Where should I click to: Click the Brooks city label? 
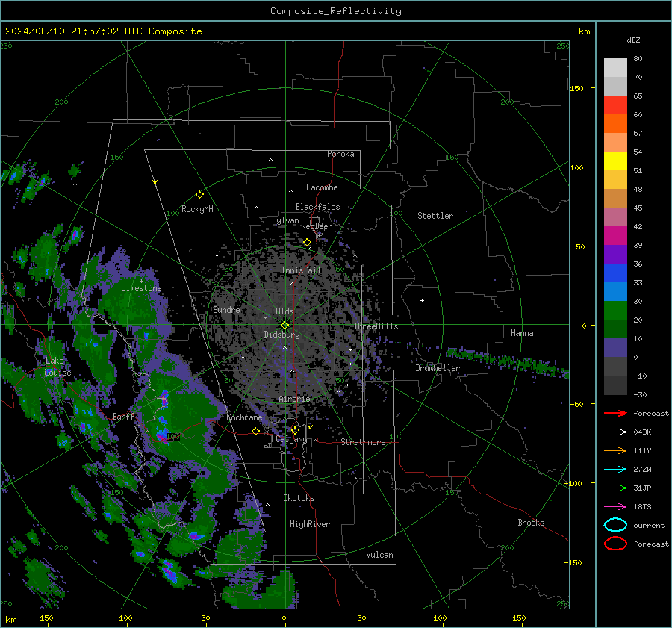(531, 523)
